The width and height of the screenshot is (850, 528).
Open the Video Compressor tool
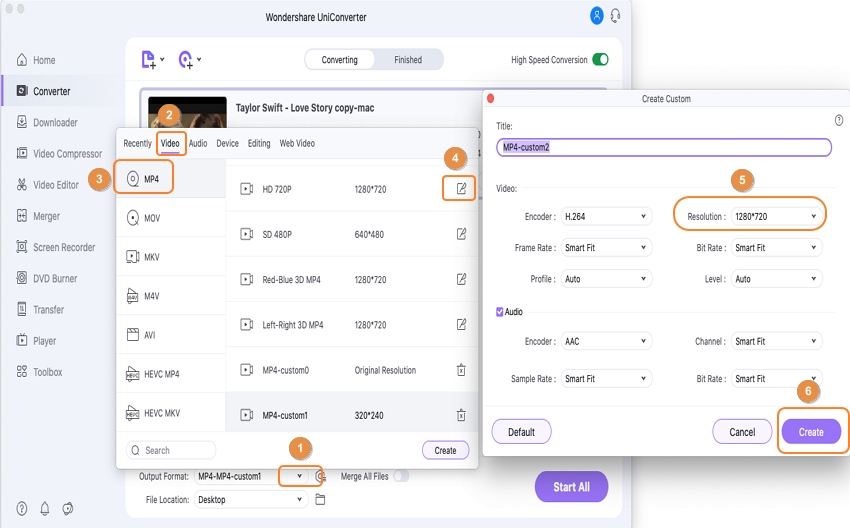tap(59, 154)
